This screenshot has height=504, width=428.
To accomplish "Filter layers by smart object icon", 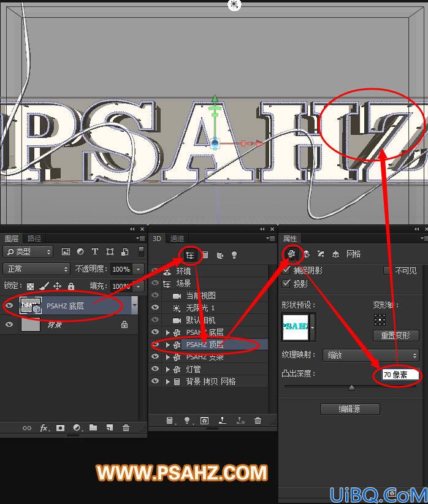I will [x=124, y=251].
